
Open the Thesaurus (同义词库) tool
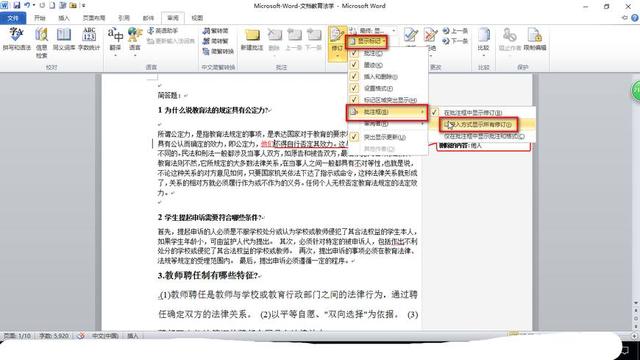click(64, 39)
